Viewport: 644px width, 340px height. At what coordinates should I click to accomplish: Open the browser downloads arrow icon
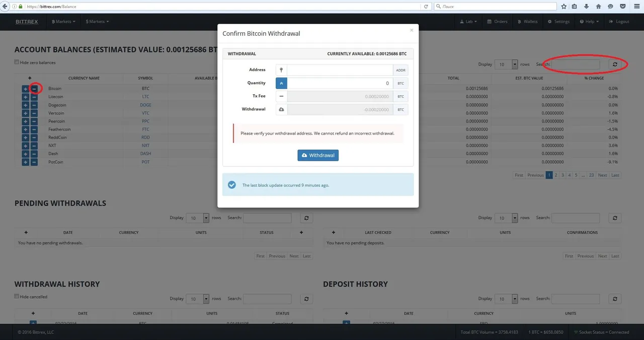(587, 7)
